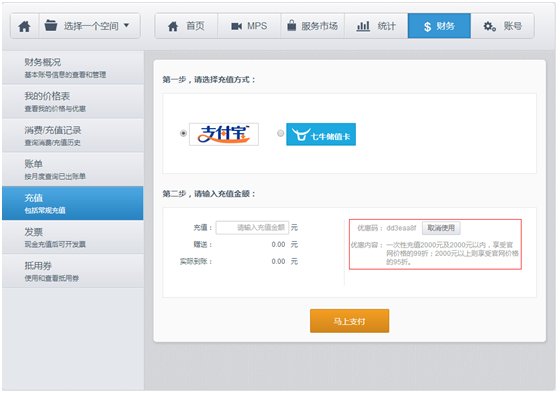Click the home icon beside the space selector
This screenshot has width=558, height=393.
point(25,26)
